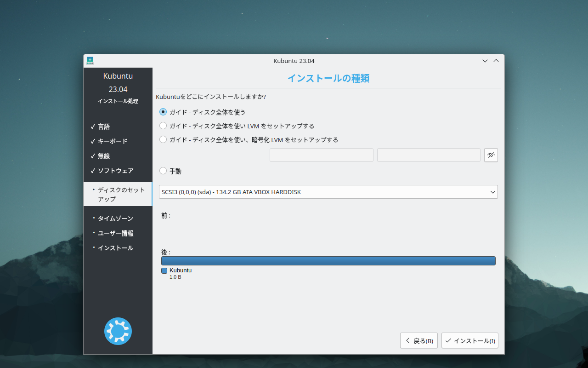The image size is (588, 368).
Task: Minimize window using the down chevron
Action: click(x=485, y=61)
